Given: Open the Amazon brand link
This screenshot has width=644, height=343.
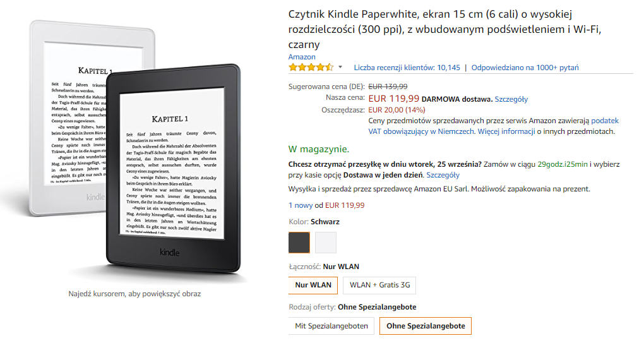Looking at the screenshot, I should coord(302,57).
